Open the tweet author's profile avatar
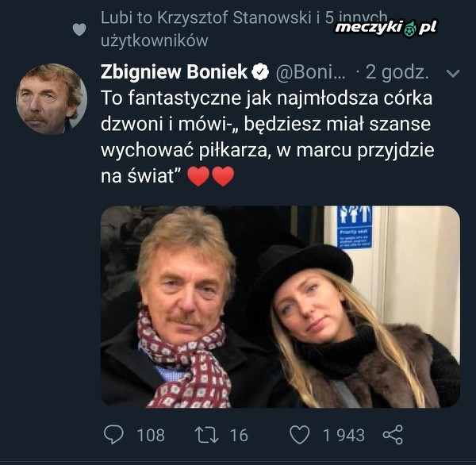Viewport: 476px width, 465px height. coord(51,98)
